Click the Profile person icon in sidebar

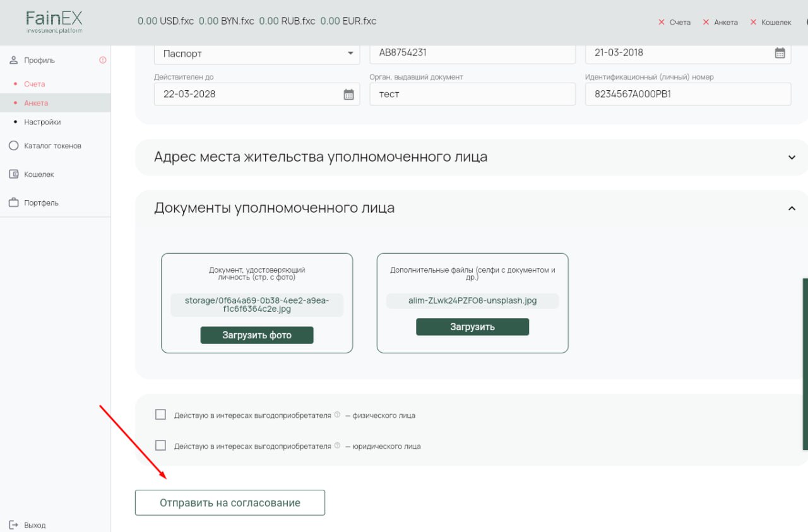[14, 61]
